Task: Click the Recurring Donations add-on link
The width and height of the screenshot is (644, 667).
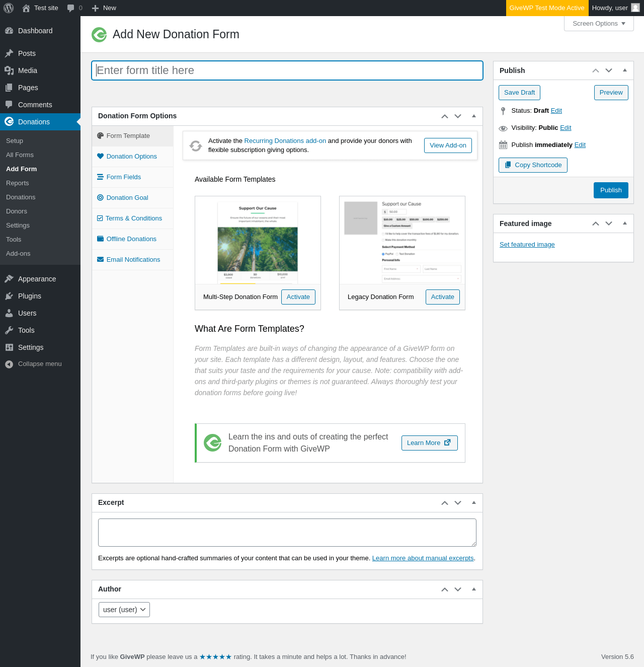Action: [285, 141]
